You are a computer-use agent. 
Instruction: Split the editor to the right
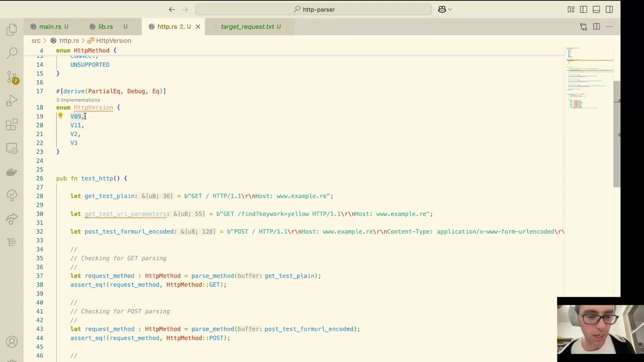coord(596,27)
